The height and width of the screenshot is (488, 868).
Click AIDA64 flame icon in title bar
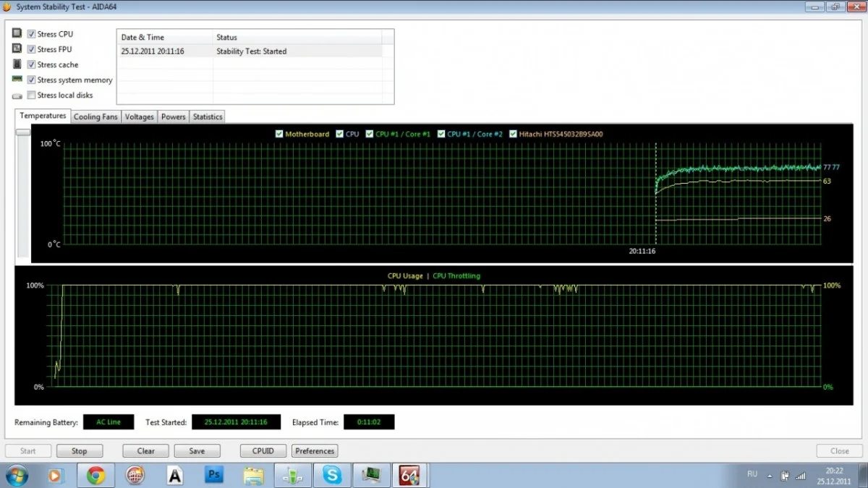pos(7,7)
